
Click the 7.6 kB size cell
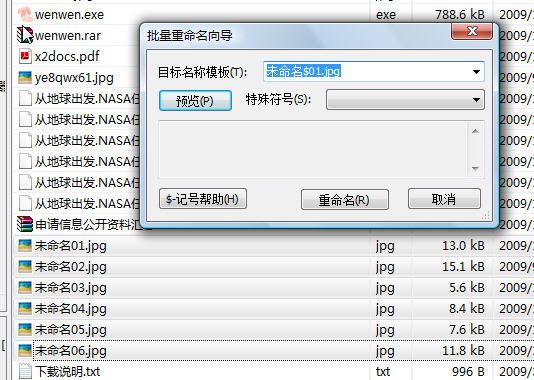[x=467, y=330]
